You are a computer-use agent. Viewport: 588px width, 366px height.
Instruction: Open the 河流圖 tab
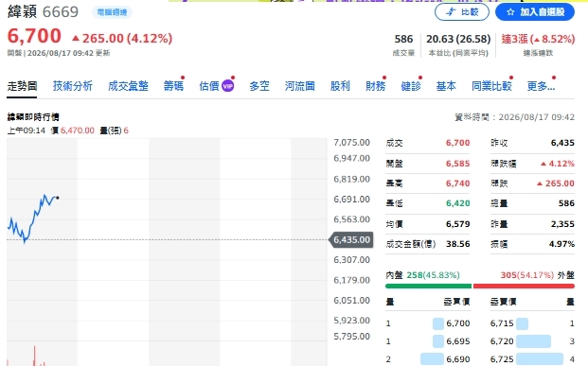(x=299, y=86)
